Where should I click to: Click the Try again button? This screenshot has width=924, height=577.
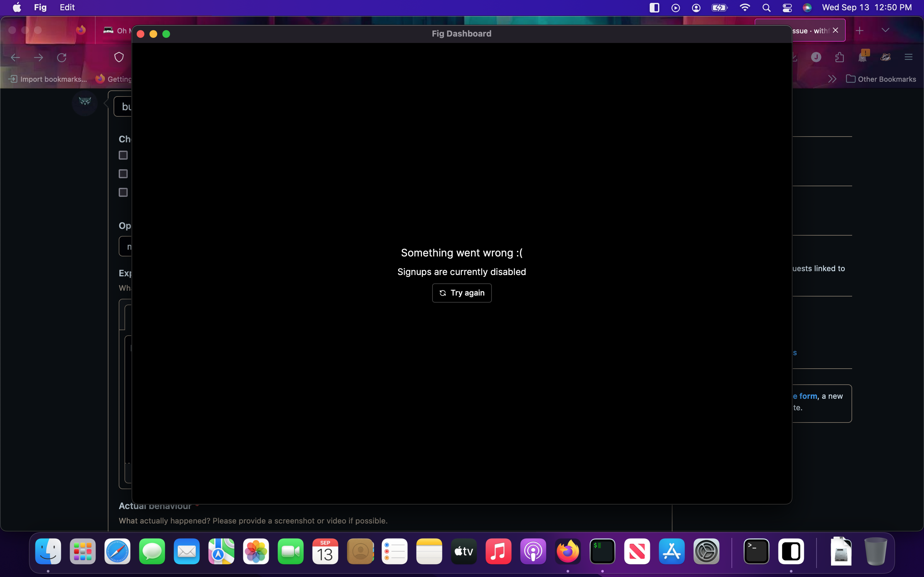[462, 293]
